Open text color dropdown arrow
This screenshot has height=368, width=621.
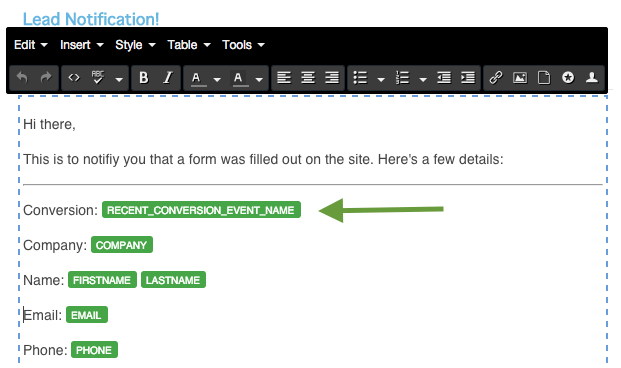pos(217,79)
